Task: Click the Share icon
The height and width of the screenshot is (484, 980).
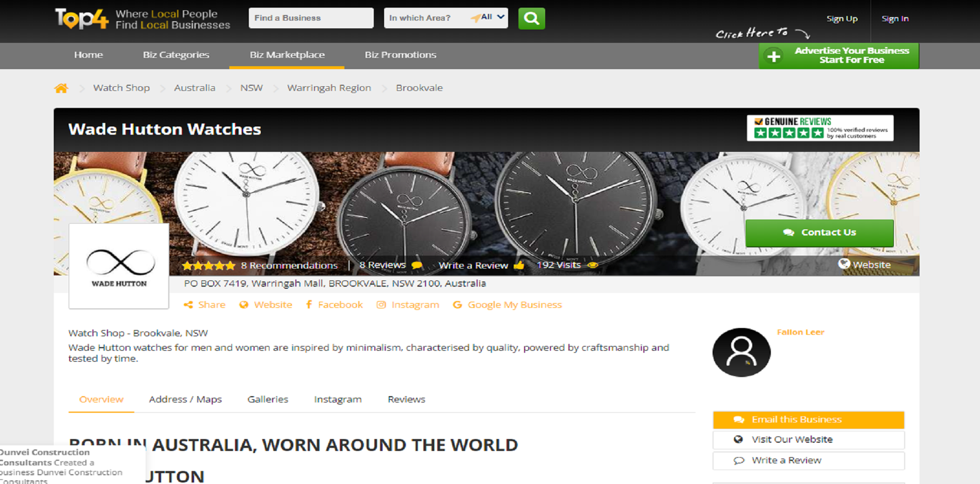Action: (x=188, y=305)
